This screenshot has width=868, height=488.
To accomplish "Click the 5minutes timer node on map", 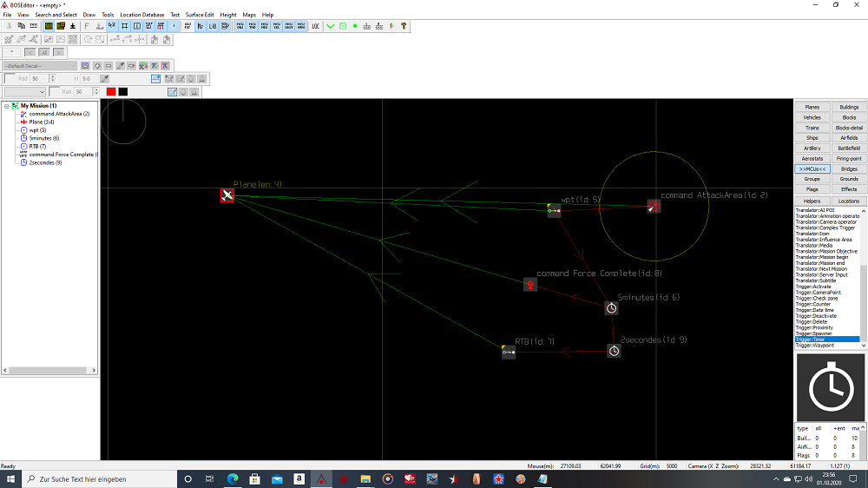I will (x=611, y=308).
